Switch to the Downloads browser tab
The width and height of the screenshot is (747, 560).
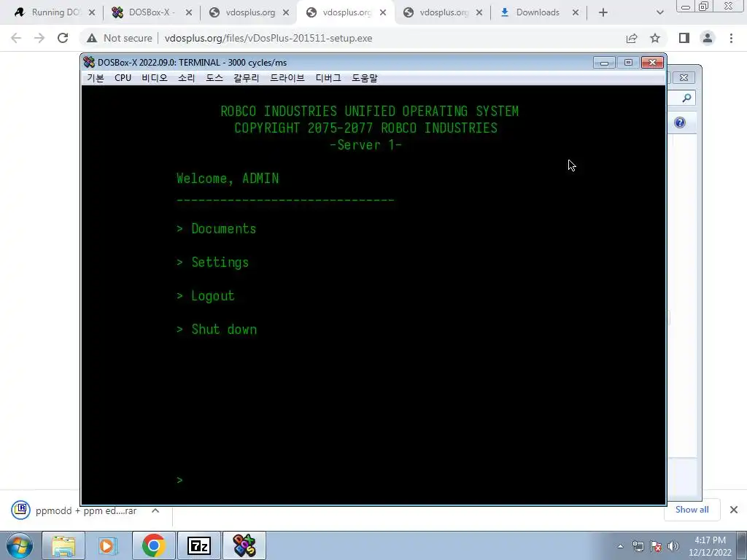pyautogui.click(x=538, y=12)
